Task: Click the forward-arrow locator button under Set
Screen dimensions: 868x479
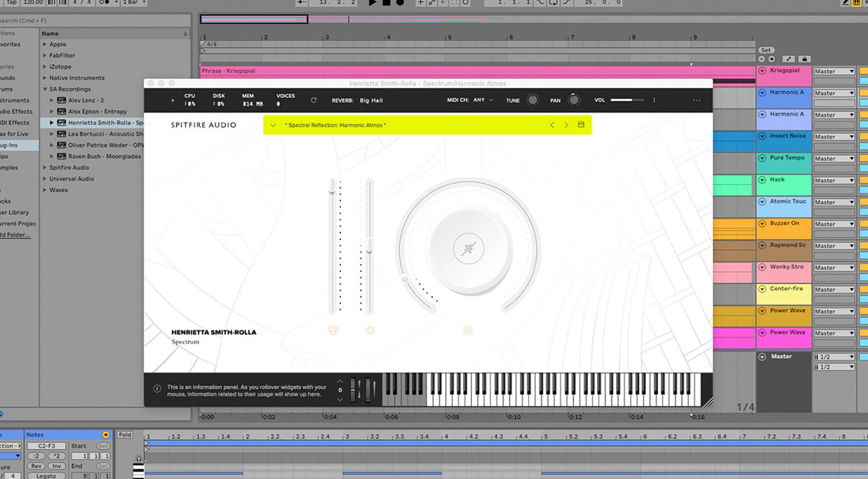Action: [x=772, y=59]
